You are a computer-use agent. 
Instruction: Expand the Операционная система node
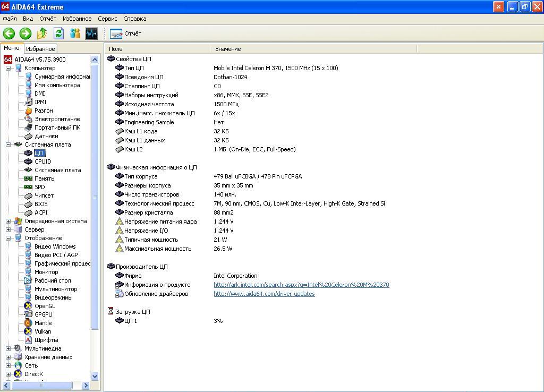8,221
